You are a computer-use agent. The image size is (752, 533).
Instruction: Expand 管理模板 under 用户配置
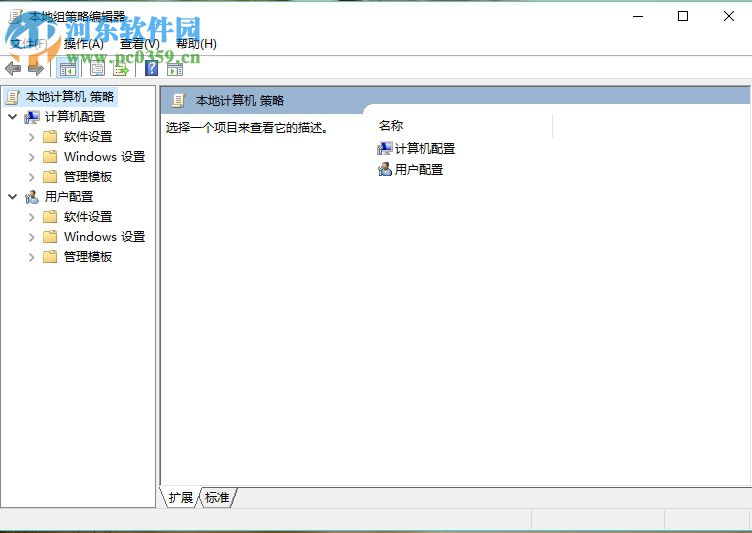tap(32, 258)
